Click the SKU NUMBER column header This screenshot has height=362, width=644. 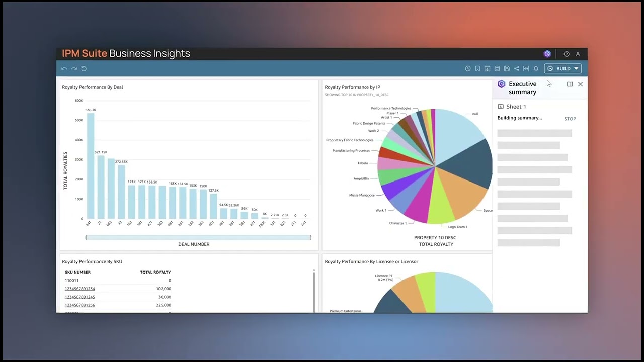(77, 272)
